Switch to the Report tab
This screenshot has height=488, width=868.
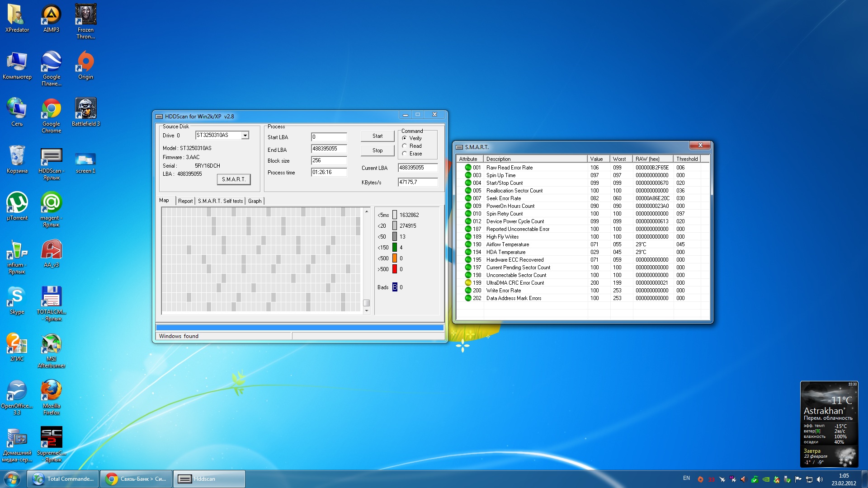point(185,201)
